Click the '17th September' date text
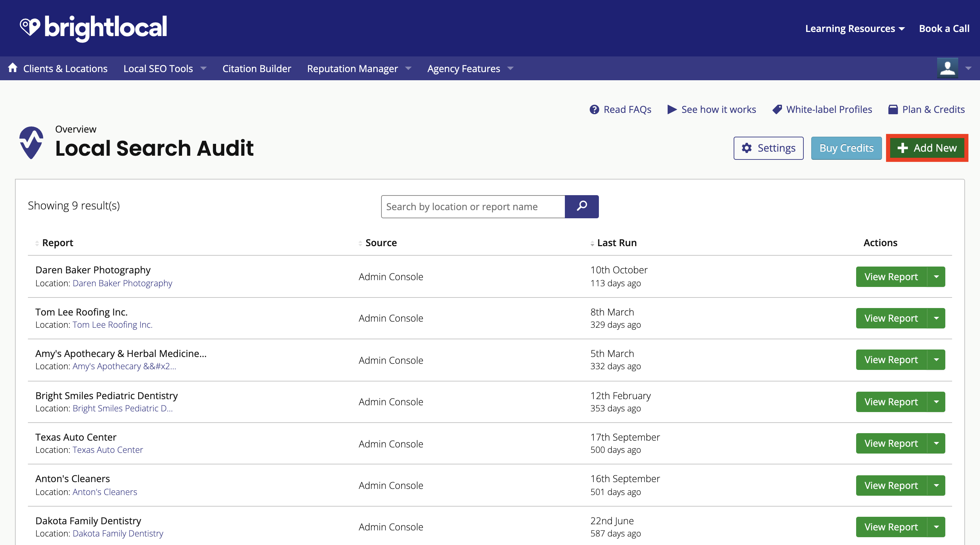Screen dimensions: 980x545 (625, 437)
